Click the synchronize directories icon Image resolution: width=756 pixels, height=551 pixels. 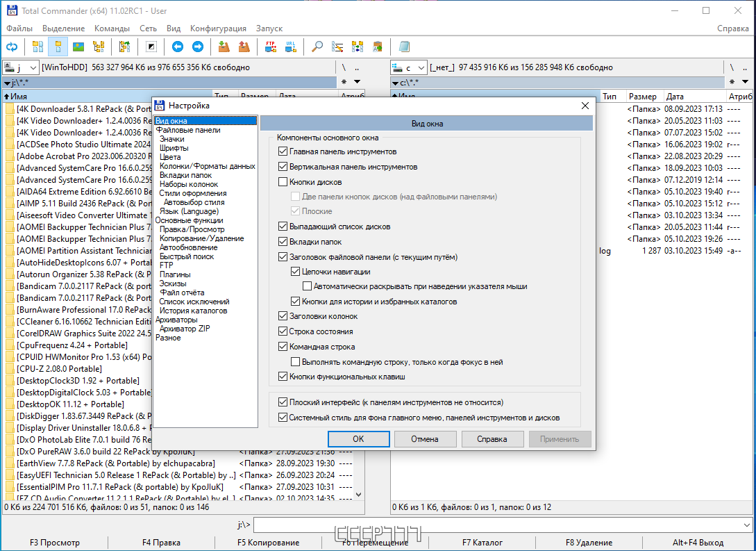tap(358, 47)
